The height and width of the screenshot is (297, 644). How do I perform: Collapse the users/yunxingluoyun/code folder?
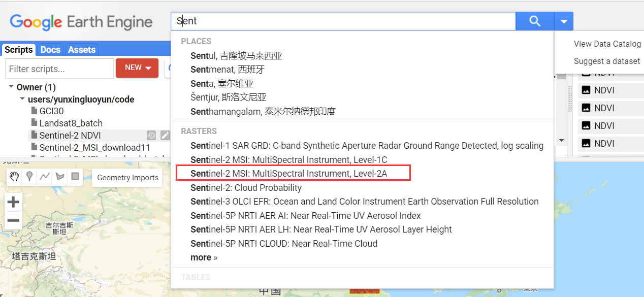click(22, 99)
